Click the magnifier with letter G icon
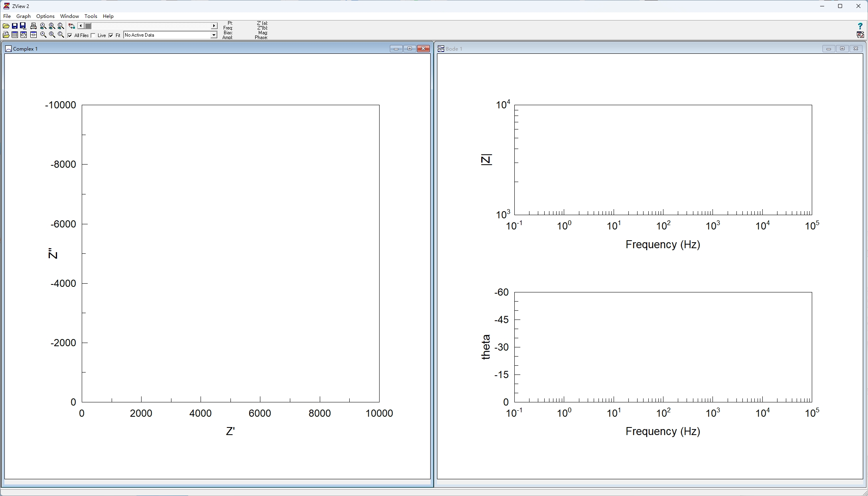 coord(52,35)
